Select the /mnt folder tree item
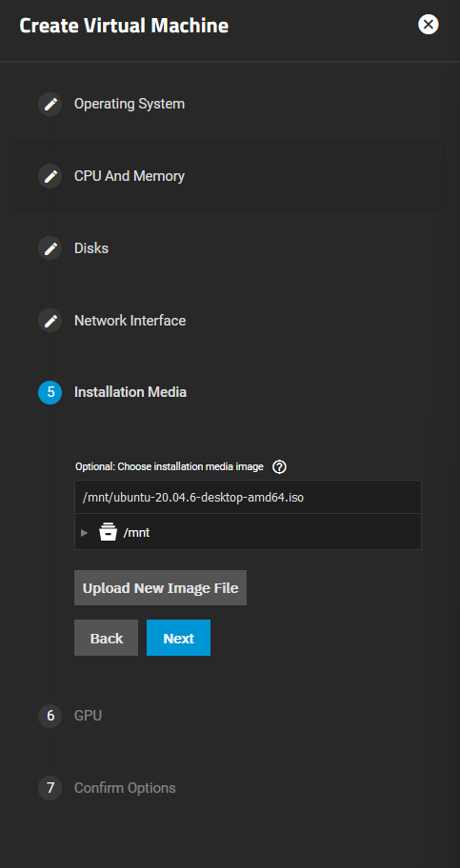The image size is (460, 868). 136,533
